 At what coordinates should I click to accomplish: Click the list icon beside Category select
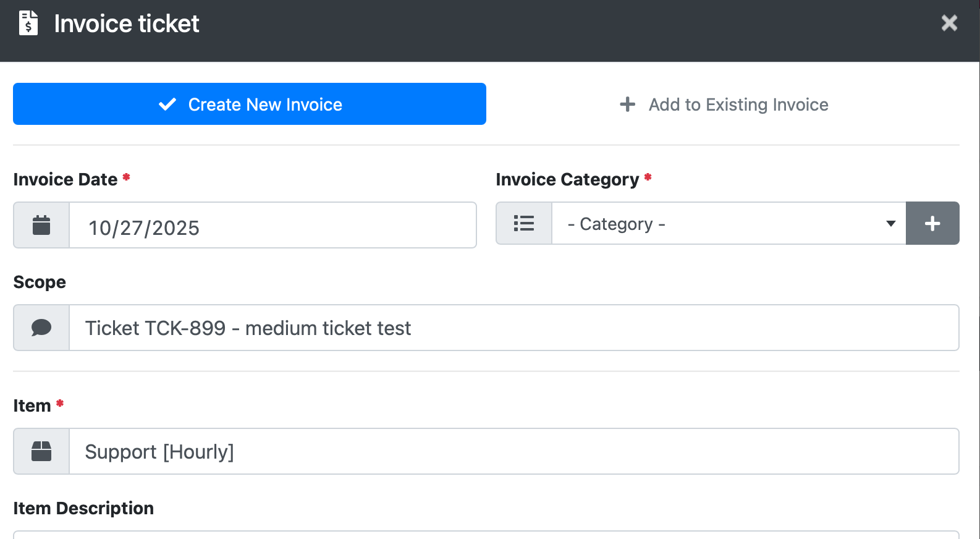[x=524, y=223]
